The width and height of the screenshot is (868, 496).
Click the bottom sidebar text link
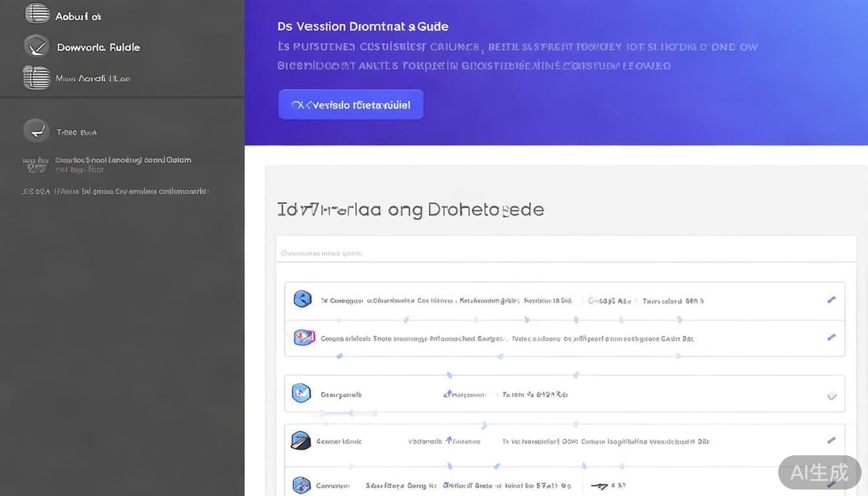[115, 191]
